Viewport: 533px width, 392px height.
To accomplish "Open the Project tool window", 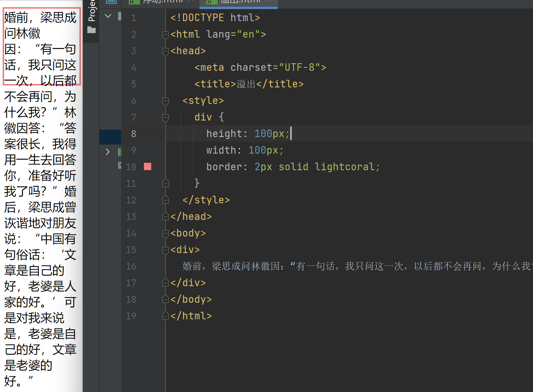I will pos(91,11).
